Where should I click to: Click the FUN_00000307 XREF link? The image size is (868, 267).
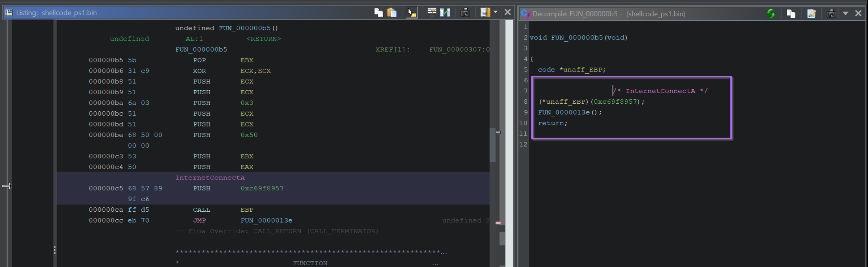coord(459,49)
